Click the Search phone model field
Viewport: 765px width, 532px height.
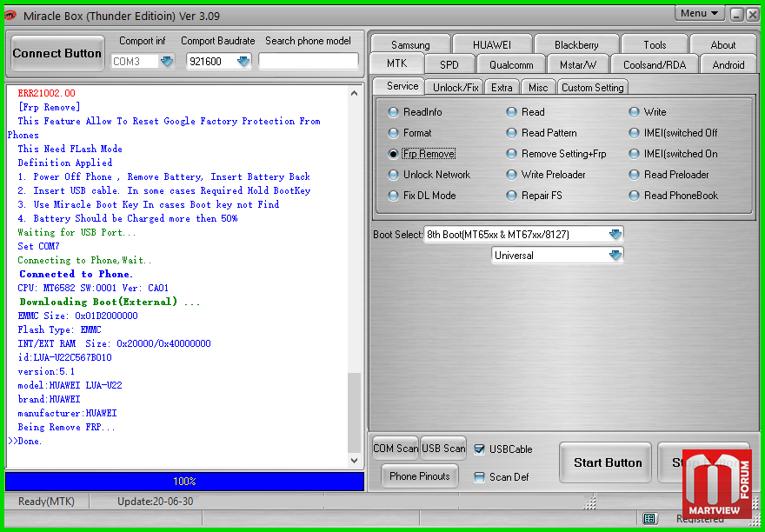pyautogui.click(x=309, y=62)
